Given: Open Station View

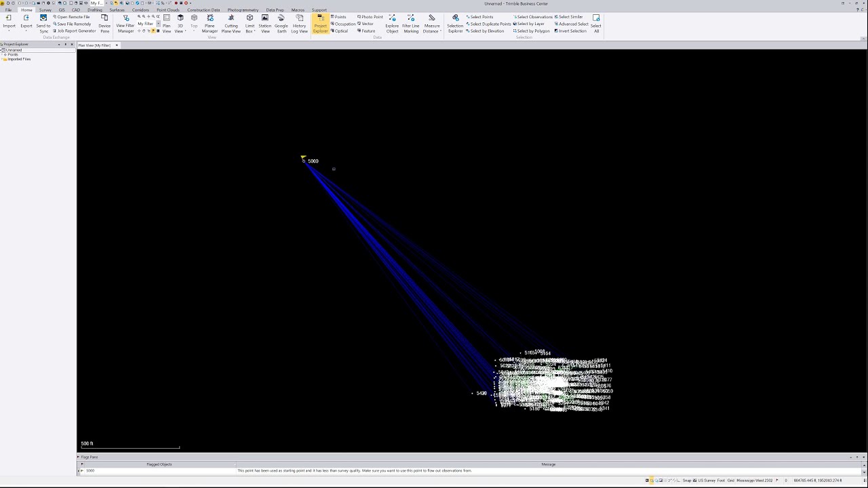Looking at the screenshot, I should click(x=265, y=23).
